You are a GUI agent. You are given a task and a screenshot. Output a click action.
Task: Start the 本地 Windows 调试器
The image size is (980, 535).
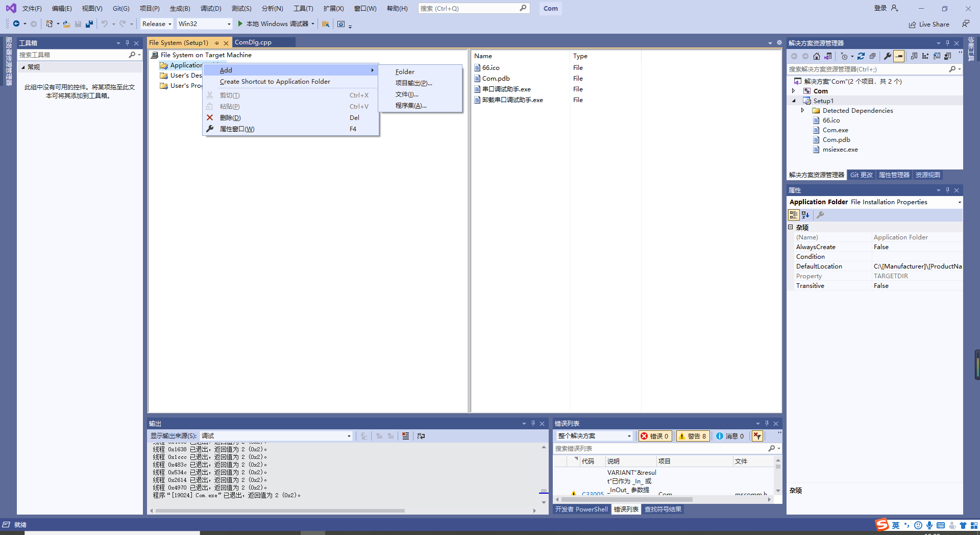(x=273, y=23)
